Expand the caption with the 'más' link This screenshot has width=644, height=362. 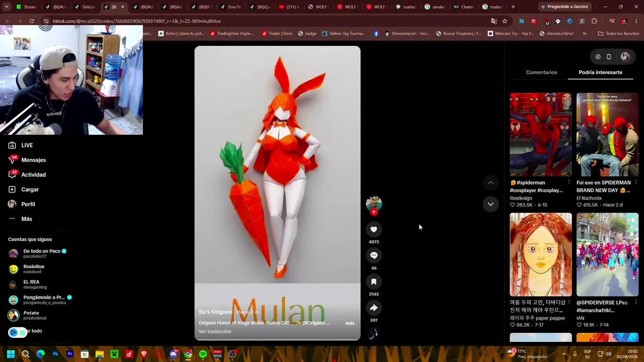(x=350, y=323)
